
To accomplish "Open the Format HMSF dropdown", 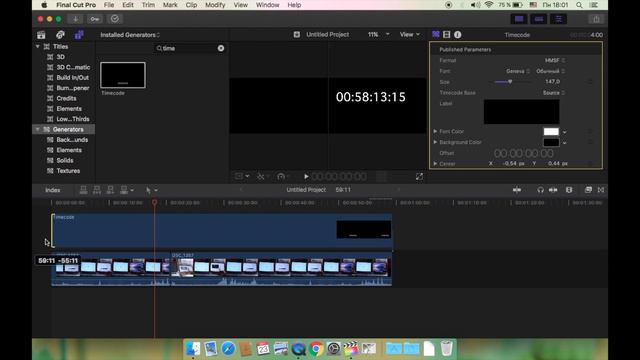I will pos(555,60).
